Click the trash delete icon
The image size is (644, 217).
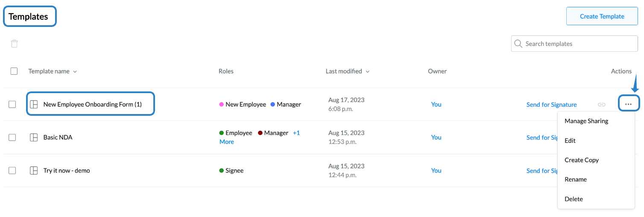(15, 44)
